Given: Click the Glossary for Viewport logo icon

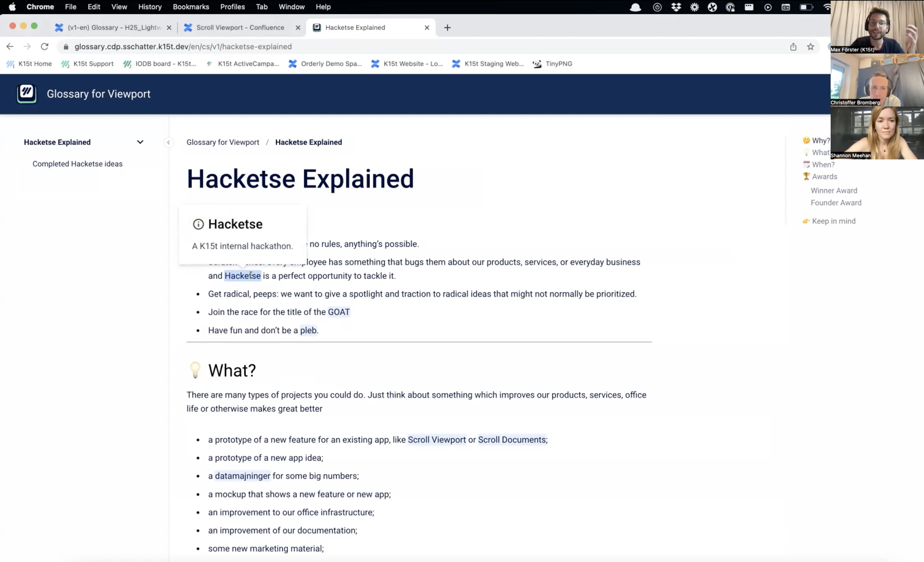Looking at the screenshot, I should (26, 93).
